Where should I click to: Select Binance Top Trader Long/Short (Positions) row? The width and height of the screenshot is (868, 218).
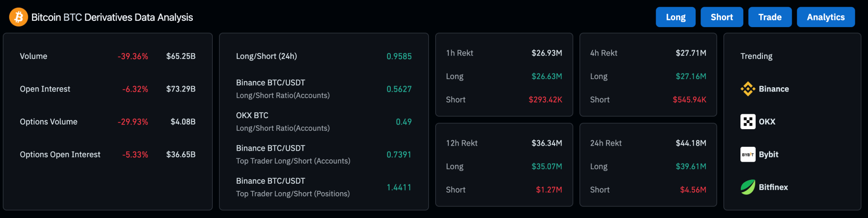[324, 187]
